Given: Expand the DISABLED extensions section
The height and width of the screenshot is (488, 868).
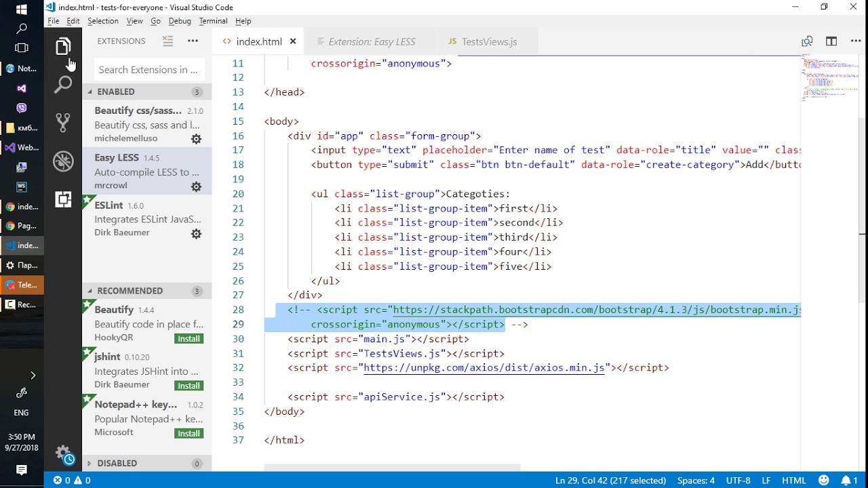Looking at the screenshot, I should point(146,463).
